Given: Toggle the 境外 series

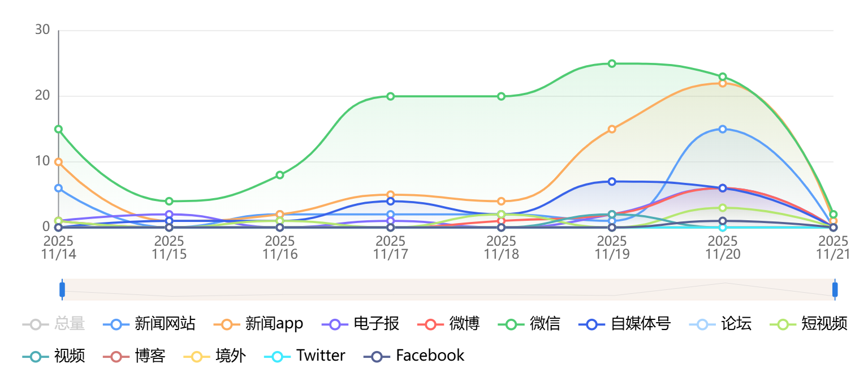Looking at the screenshot, I should point(215,356).
